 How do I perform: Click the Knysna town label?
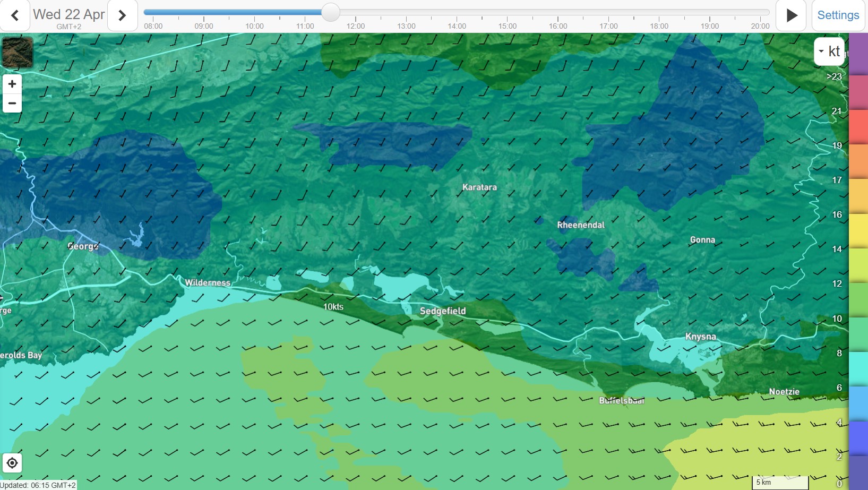(700, 337)
